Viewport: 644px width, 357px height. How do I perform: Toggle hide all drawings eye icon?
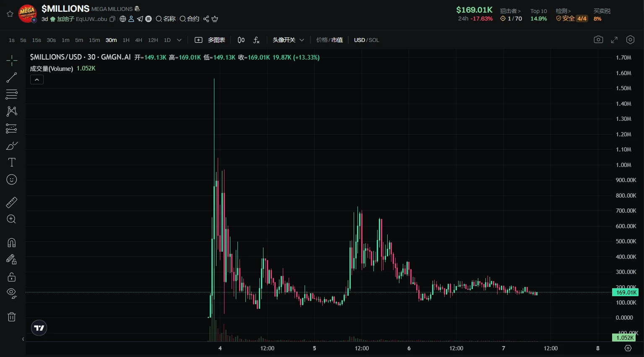pos(12,294)
